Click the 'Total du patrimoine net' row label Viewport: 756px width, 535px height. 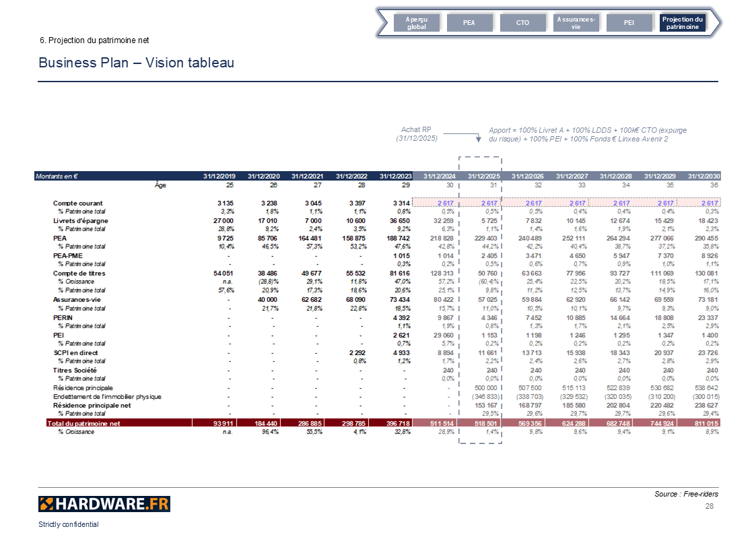coord(83,423)
